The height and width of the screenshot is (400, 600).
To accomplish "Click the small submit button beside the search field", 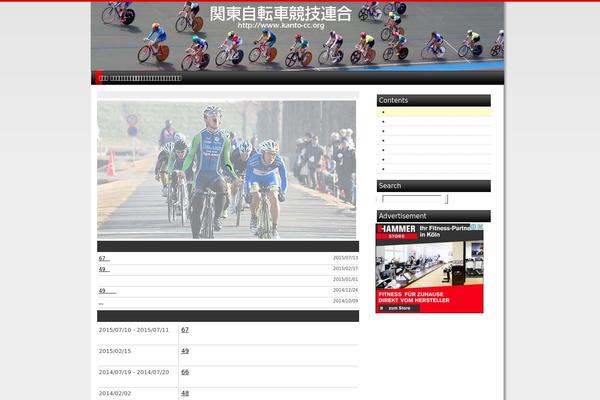I will (x=446, y=199).
